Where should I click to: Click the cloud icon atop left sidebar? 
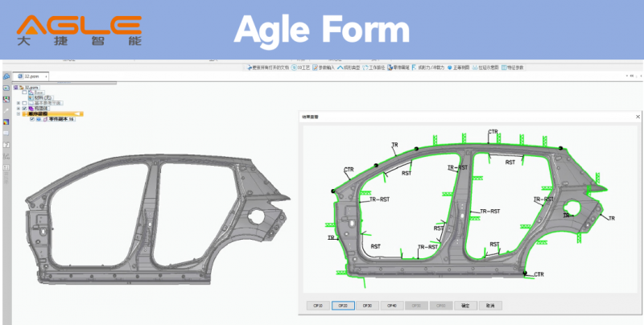(6, 76)
